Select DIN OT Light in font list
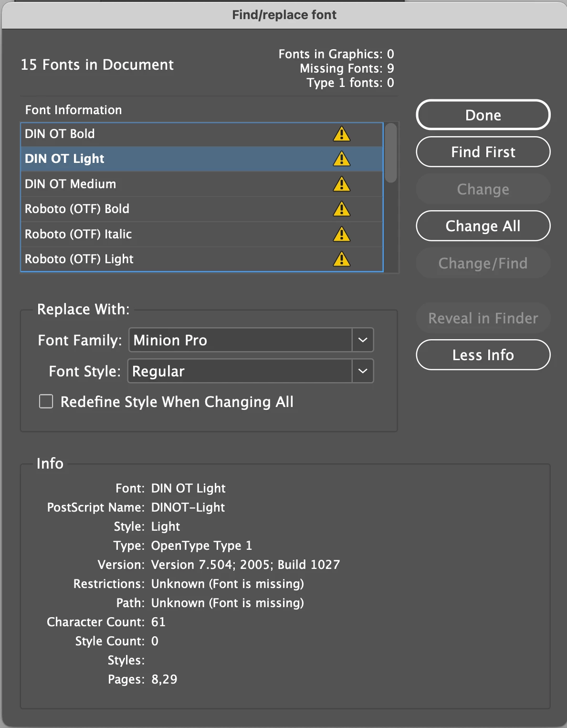The width and height of the screenshot is (567, 728). (x=202, y=159)
